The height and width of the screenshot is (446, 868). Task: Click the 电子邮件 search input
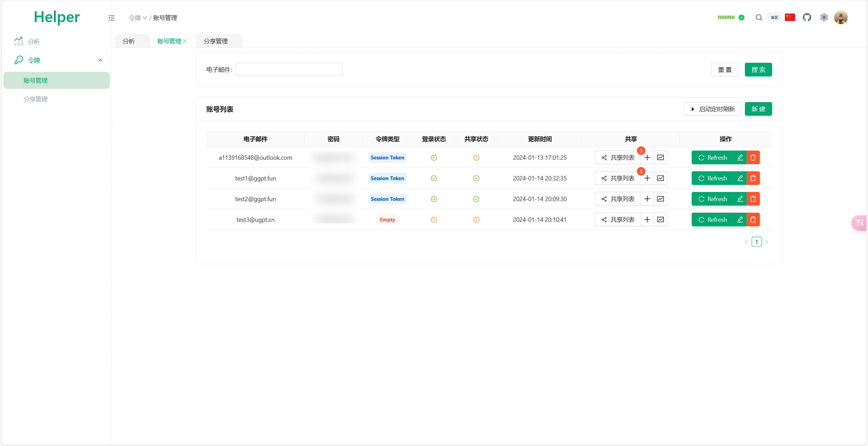[x=289, y=70]
